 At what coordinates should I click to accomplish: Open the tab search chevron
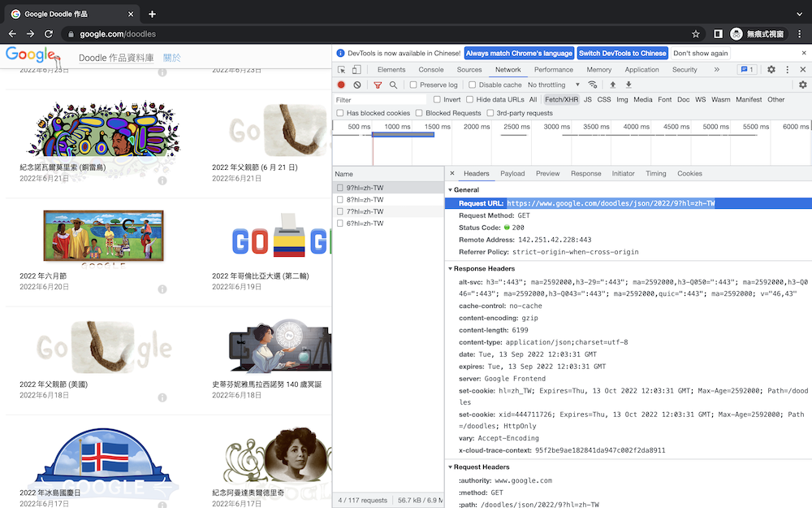[x=800, y=14]
